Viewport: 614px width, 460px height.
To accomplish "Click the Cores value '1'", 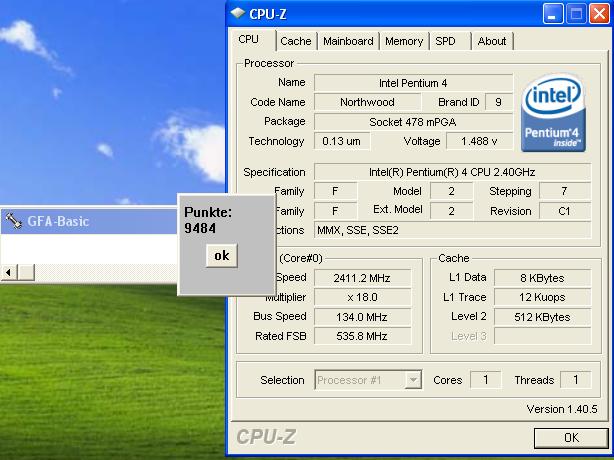I will (x=486, y=380).
